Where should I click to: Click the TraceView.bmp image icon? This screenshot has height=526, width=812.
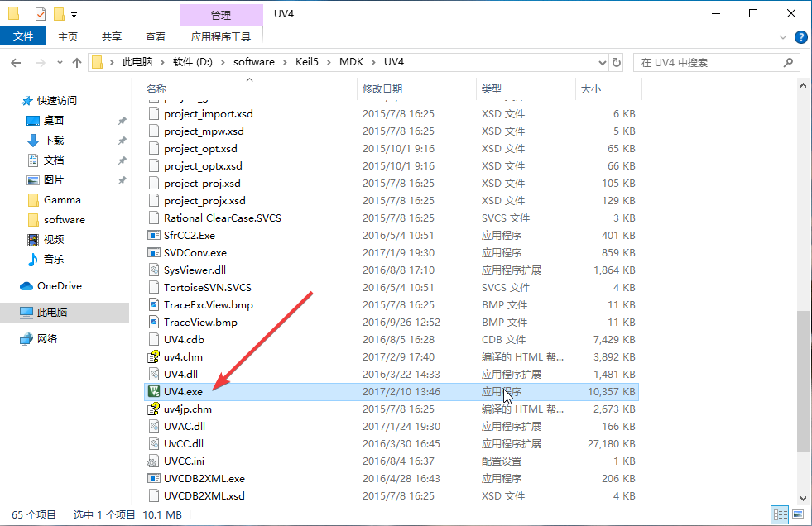(154, 323)
